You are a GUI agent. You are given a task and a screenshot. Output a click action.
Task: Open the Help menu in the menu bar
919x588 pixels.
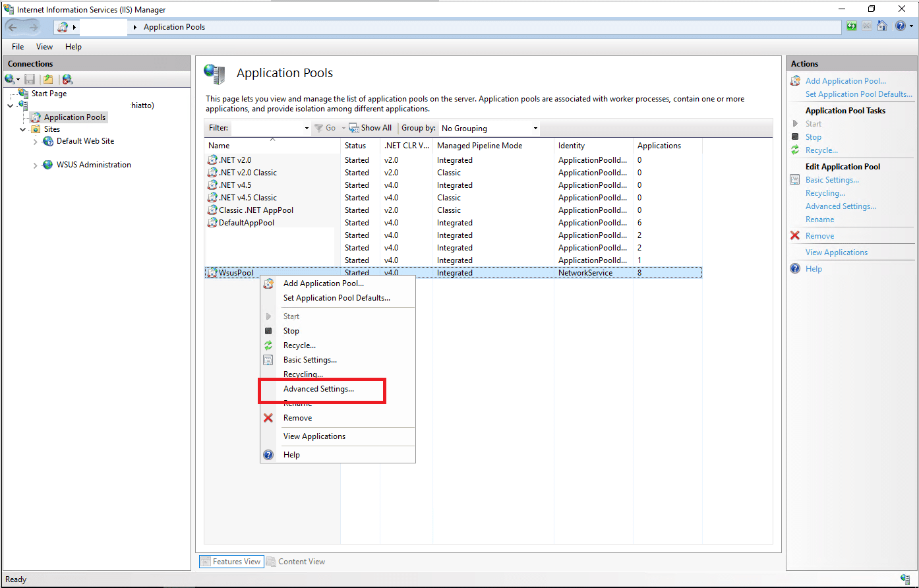pyautogui.click(x=73, y=47)
